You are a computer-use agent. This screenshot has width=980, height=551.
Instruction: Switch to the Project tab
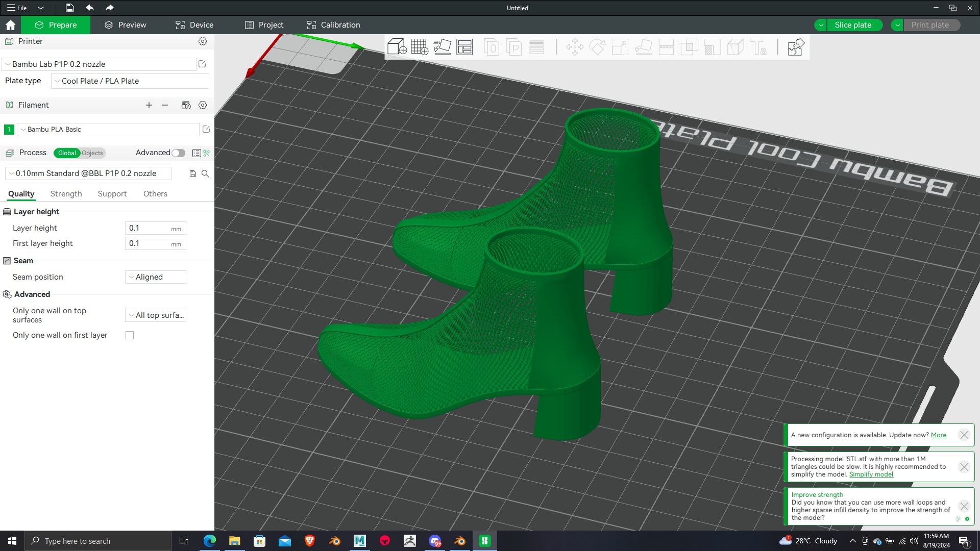[264, 25]
